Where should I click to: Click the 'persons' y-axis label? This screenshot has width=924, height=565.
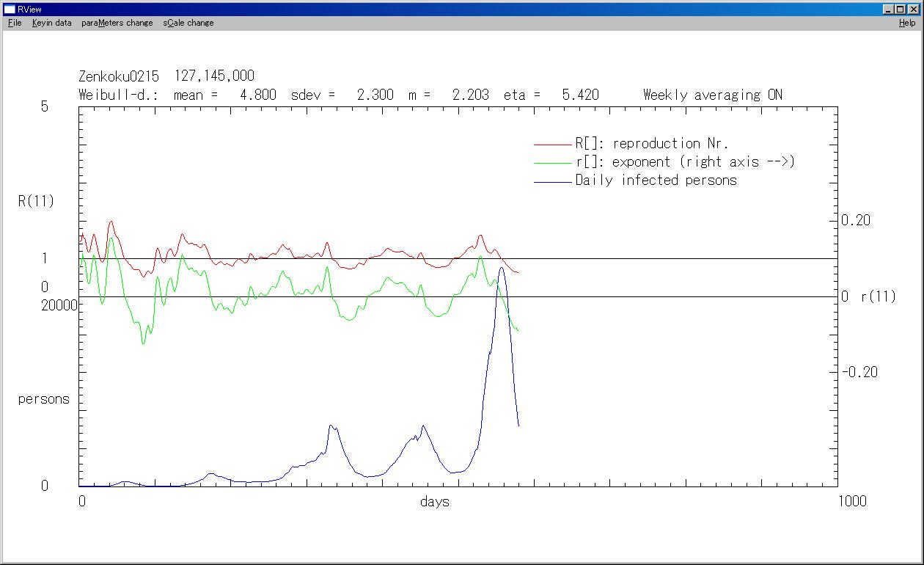pos(44,399)
